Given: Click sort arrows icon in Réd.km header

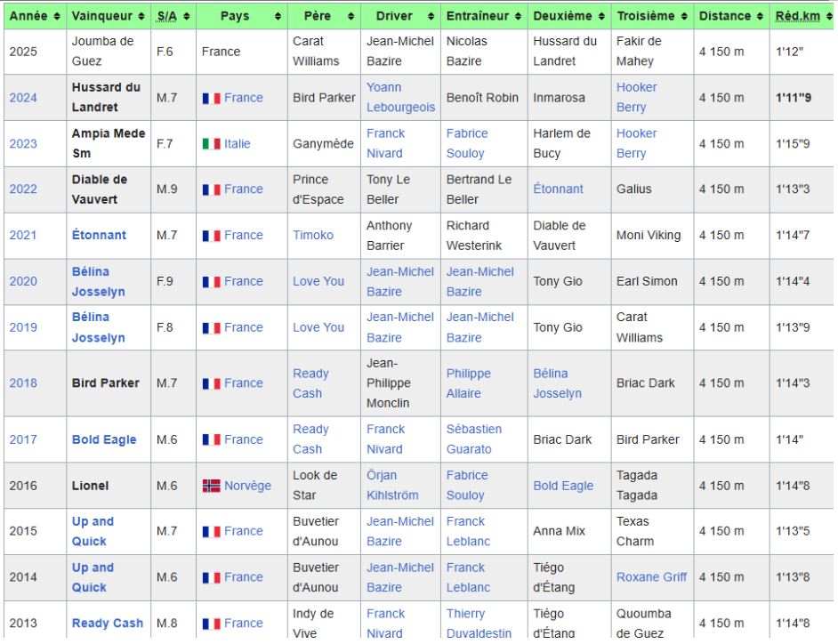Looking at the screenshot, I should click(828, 16).
